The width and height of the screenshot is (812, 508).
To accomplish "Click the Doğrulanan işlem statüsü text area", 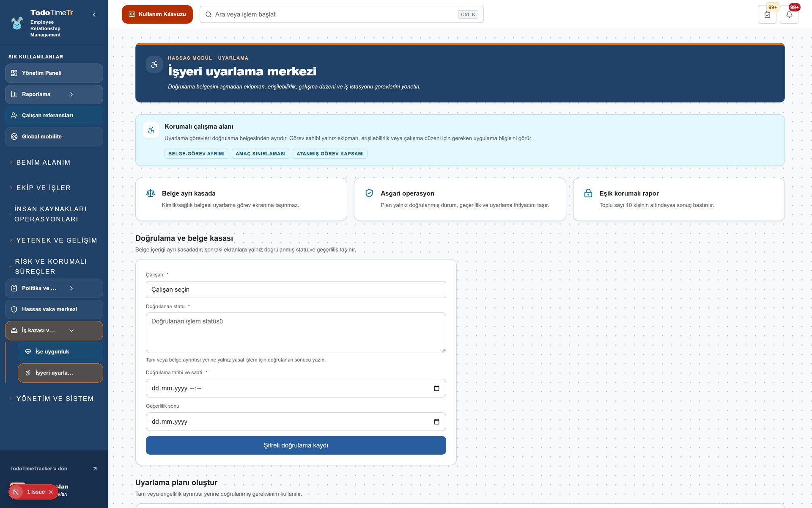I will [296, 333].
